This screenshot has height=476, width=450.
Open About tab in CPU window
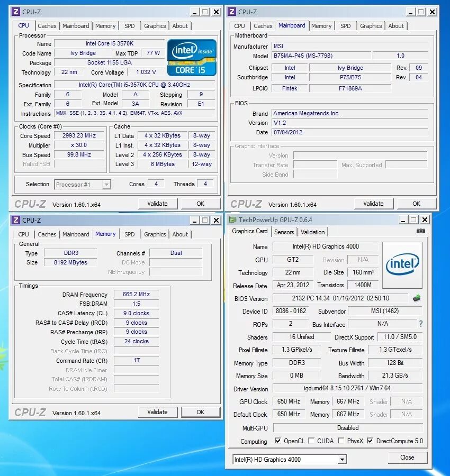[x=180, y=26]
